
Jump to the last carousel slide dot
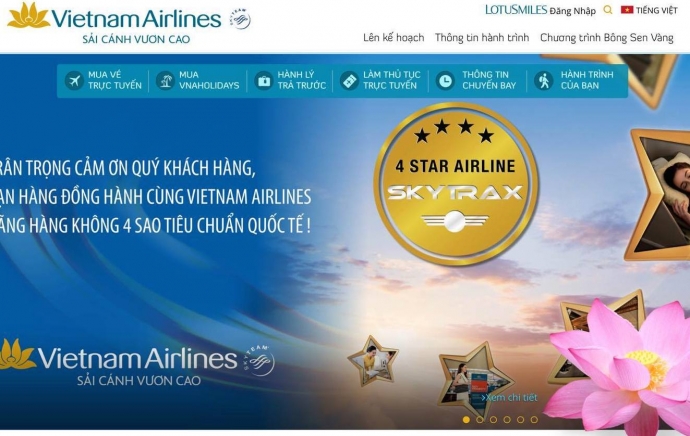click(x=534, y=420)
